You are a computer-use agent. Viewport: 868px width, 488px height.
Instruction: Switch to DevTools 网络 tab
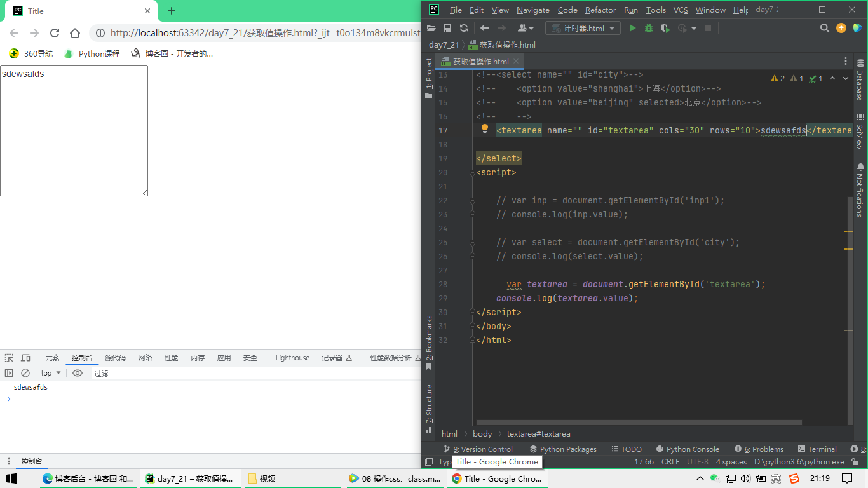tap(145, 358)
